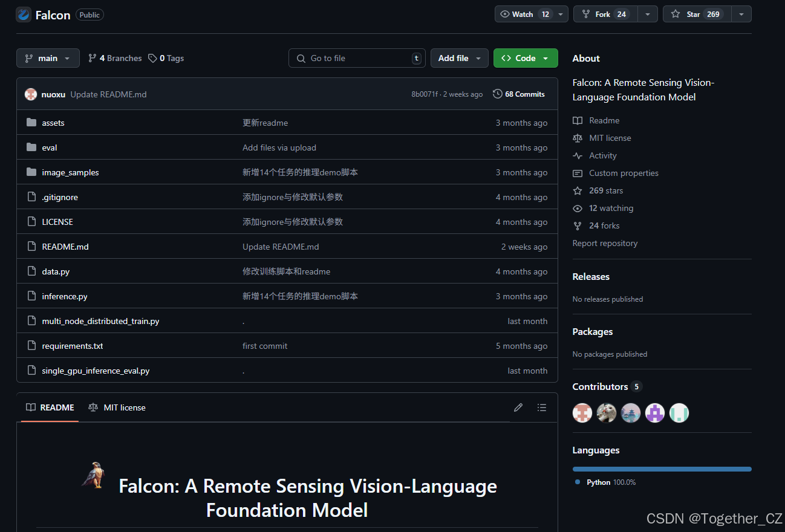Open the Falcon organization avatar
This screenshot has height=532, width=785.
click(x=23, y=15)
